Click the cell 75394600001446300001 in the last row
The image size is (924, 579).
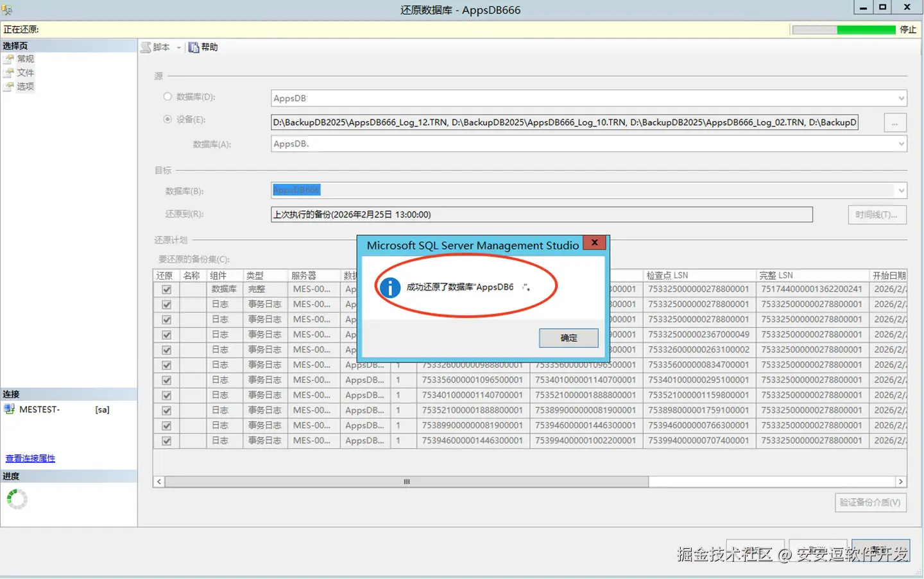pyautogui.click(x=472, y=441)
